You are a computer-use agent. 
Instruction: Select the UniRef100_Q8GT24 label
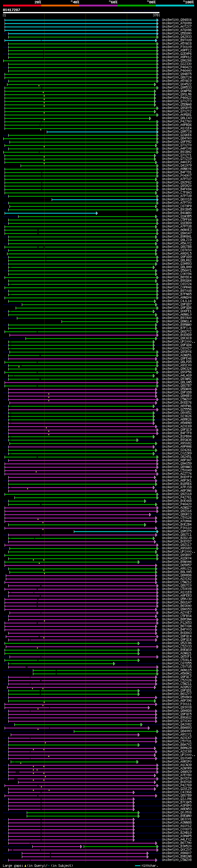[x=177, y=78]
